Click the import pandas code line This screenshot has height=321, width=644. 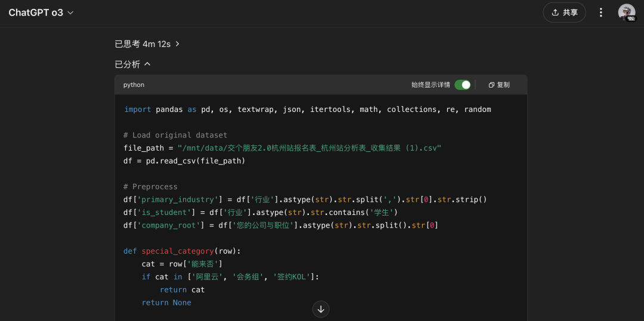click(308, 110)
